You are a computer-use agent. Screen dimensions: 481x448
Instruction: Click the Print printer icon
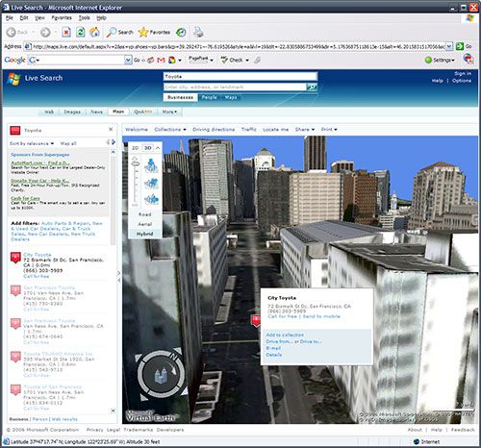(x=198, y=32)
